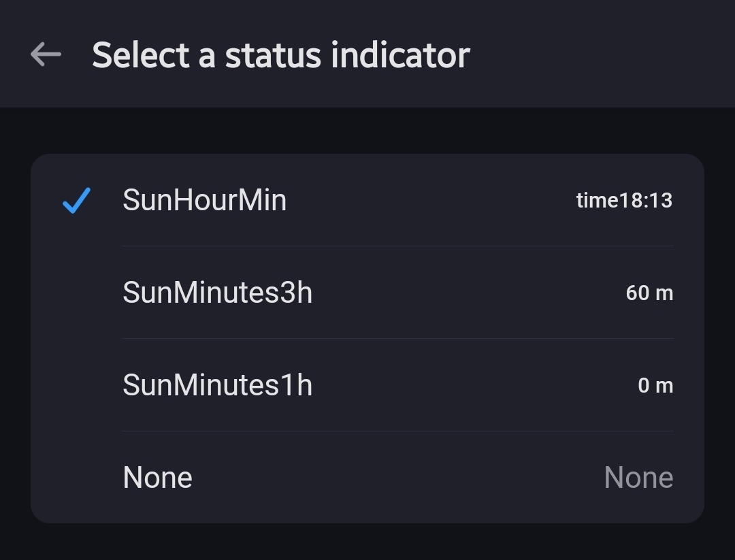Disable the status indicator by choosing None
Image resolution: width=735 pixels, height=560 pixels.
[367, 478]
